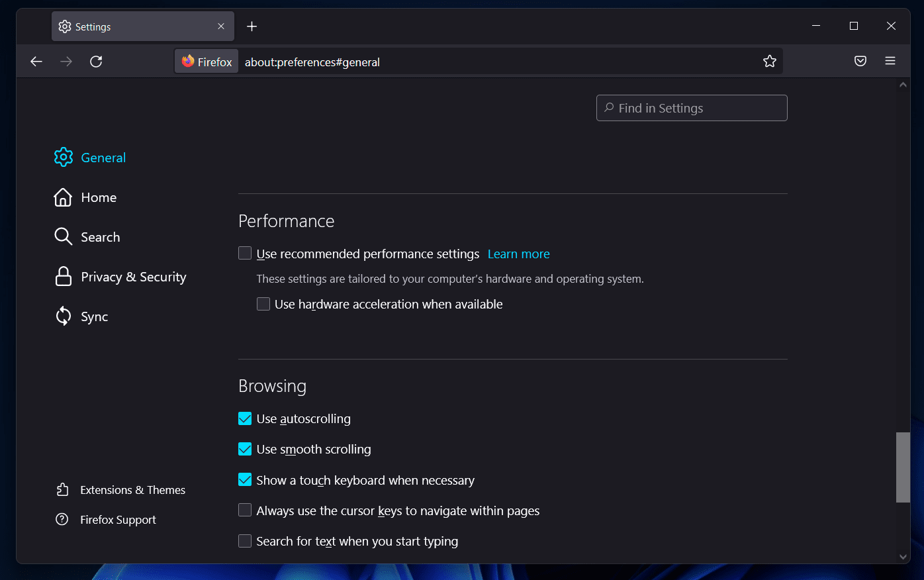Click the bookmark star icon in address bar
This screenshot has width=924, height=580.
coord(769,62)
